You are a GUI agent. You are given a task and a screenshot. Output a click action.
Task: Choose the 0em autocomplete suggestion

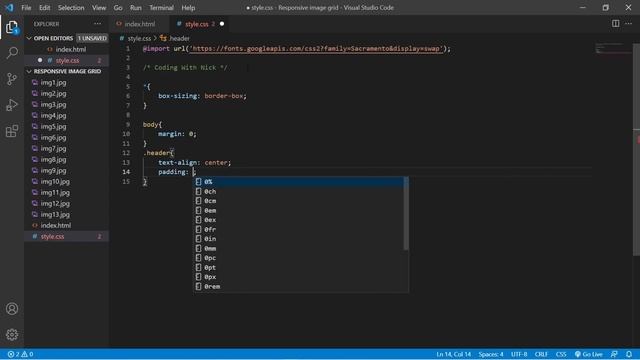pyautogui.click(x=299, y=211)
